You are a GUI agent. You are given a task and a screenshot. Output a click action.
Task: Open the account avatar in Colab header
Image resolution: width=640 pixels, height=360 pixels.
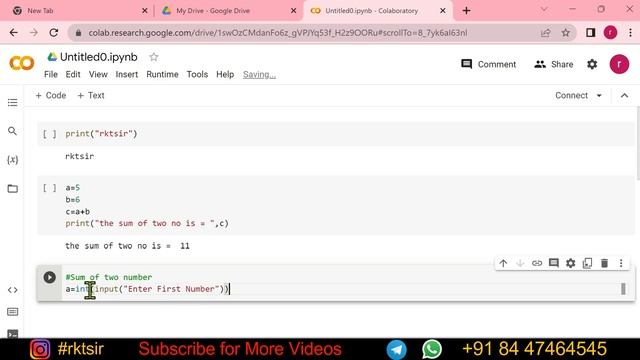[x=619, y=64]
